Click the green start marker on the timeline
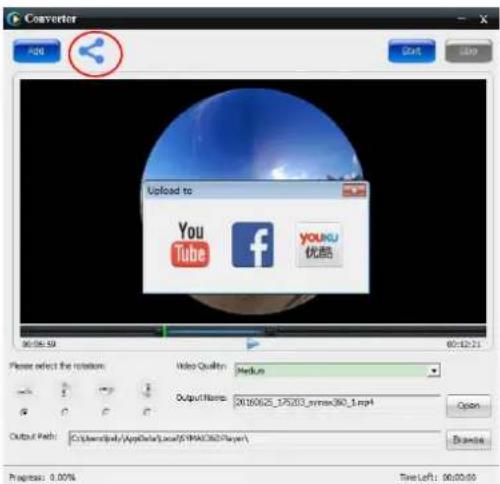Image resolution: width=500 pixels, height=484 pixels. point(164,331)
